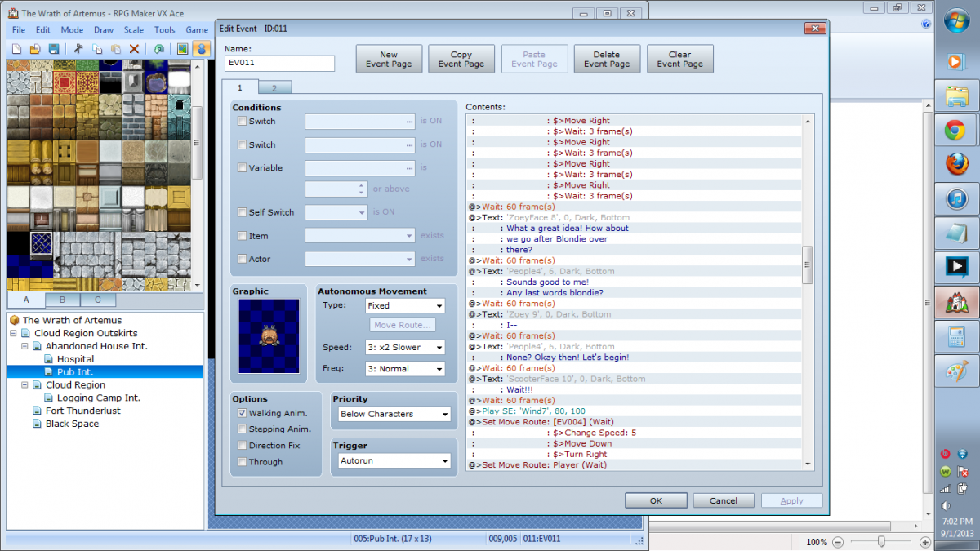The height and width of the screenshot is (551, 980).
Task: Enable the Variable condition checkbox
Action: 242,167
